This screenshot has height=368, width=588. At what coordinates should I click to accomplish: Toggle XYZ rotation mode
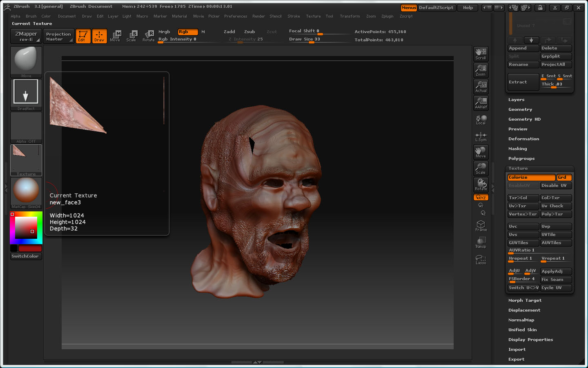click(481, 197)
